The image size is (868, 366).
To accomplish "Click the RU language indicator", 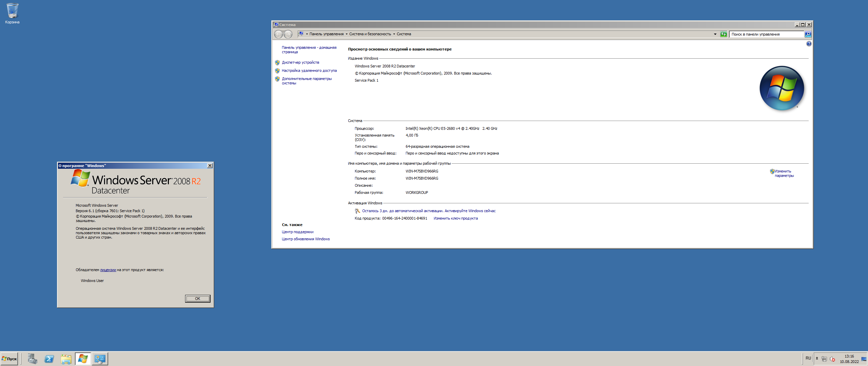I will pos(808,358).
